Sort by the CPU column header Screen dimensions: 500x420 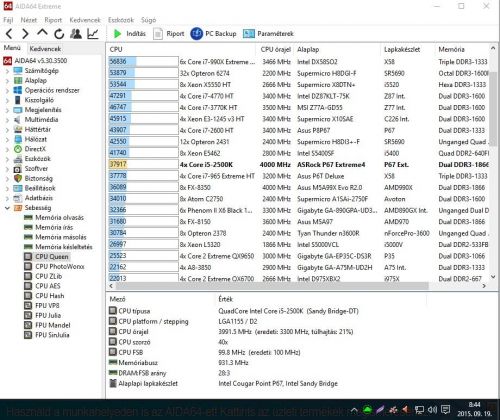pos(182,49)
